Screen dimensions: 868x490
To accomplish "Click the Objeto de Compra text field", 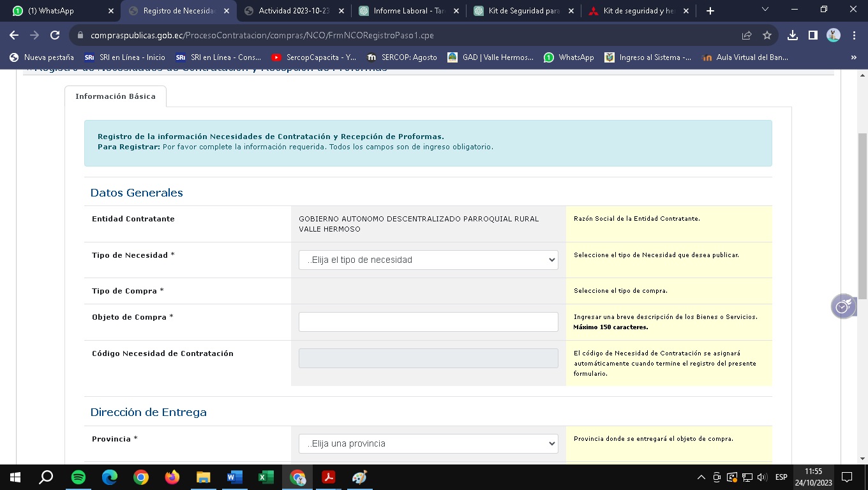I will (x=428, y=322).
